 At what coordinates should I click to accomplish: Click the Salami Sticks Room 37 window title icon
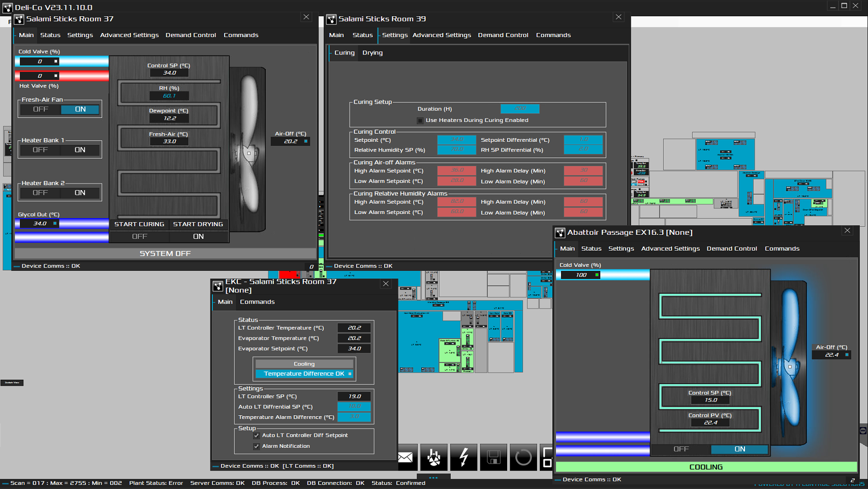pyautogui.click(x=19, y=19)
